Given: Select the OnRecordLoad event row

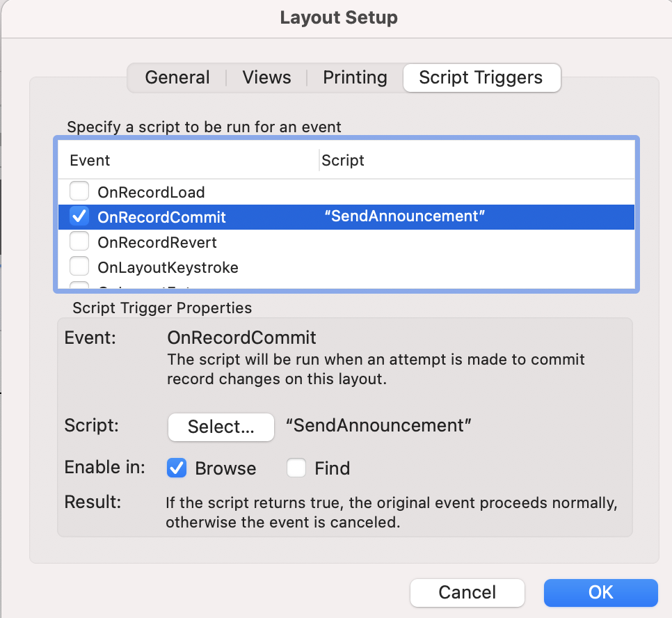Looking at the screenshot, I should (x=346, y=192).
